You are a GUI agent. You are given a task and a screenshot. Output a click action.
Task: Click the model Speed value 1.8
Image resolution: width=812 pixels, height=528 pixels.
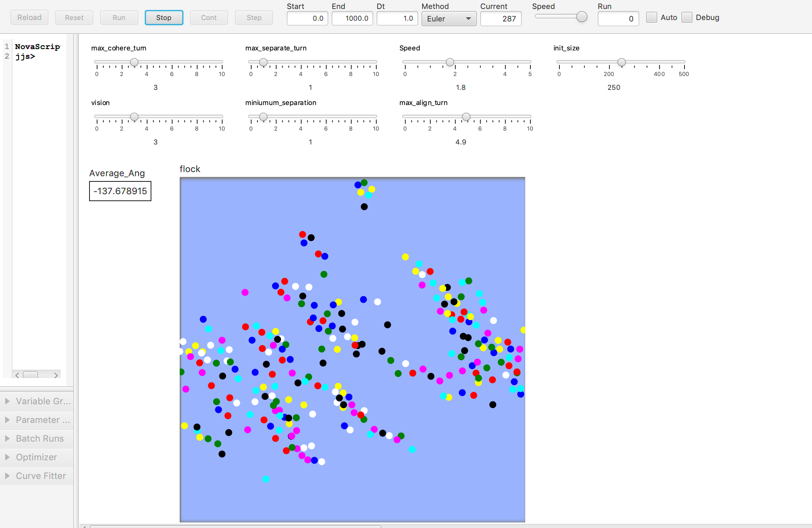point(461,87)
